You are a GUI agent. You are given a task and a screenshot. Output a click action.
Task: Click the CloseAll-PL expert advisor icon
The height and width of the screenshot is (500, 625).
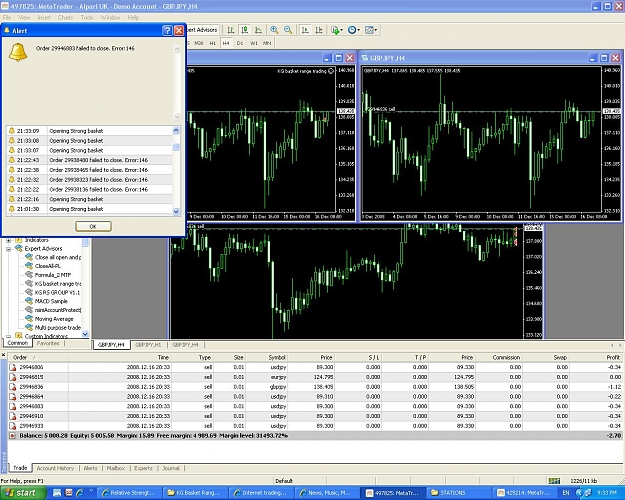pos(29,266)
